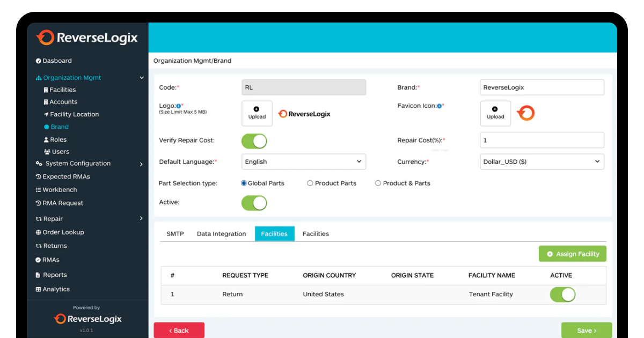This screenshot has height=338, width=644.
Task: Click the uploaded ReverseLogix logo preview
Action: pos(304,114)
